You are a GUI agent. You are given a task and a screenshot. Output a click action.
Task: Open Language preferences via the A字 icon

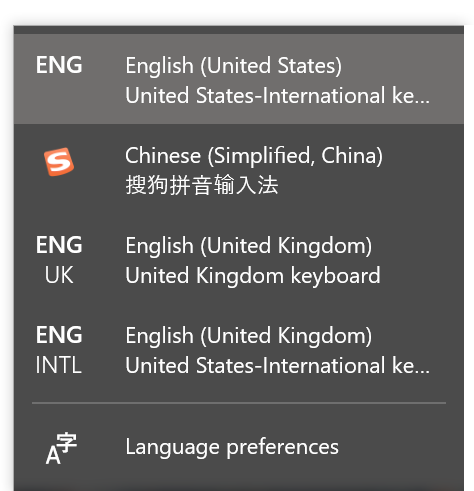[61, 448]
